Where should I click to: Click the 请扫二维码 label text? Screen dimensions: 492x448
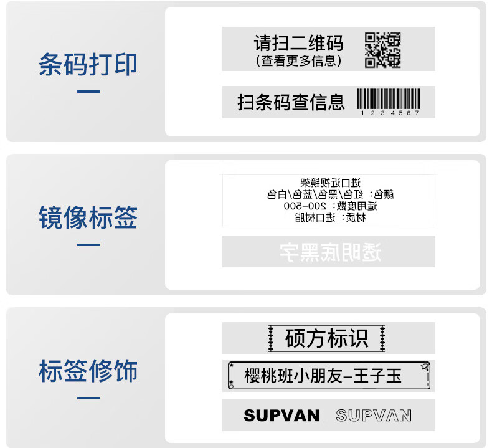click(298, 43)
